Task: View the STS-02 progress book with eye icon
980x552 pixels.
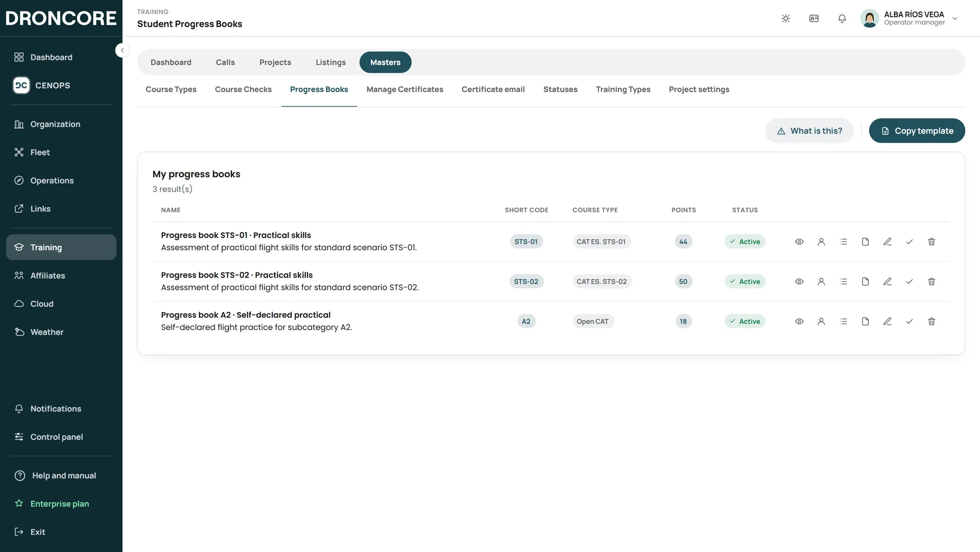Action: 799,282
